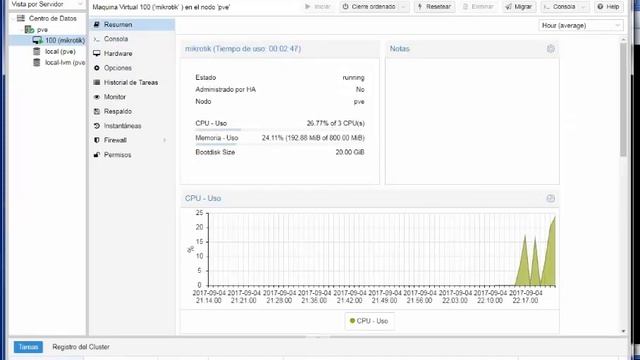Image resolution: width=640 pixels, height=360 pixels.
Task: Open the Instantáneas snapshots section
Action: pos(132,126)
